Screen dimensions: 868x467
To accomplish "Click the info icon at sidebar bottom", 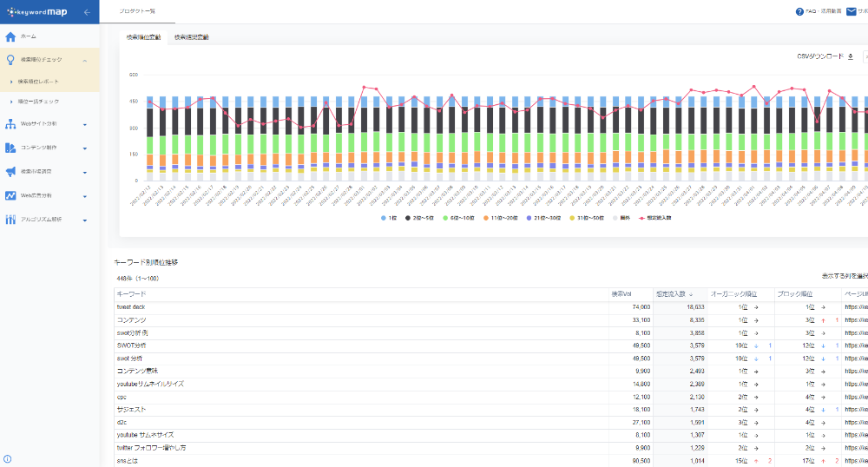I will [x=8, y=459].
